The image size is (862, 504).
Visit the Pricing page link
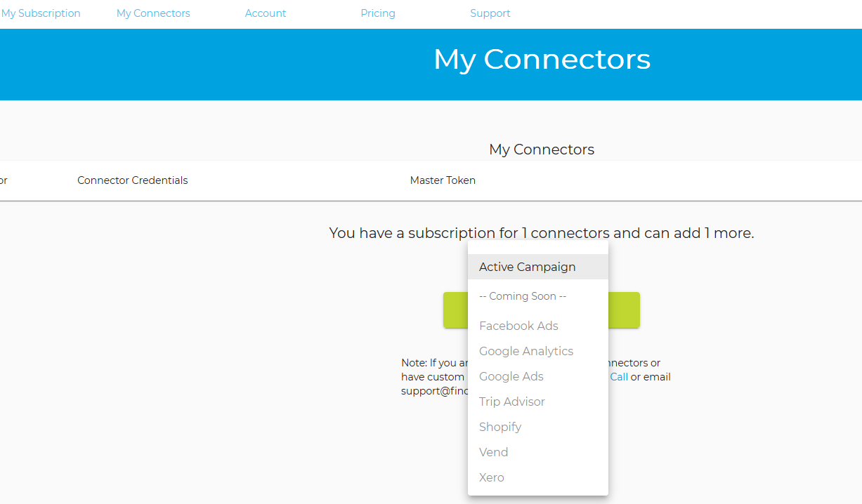[x=378, y=13]
